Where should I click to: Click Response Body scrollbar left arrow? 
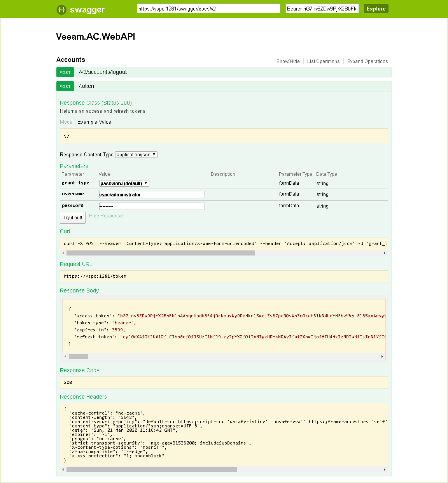66,356
